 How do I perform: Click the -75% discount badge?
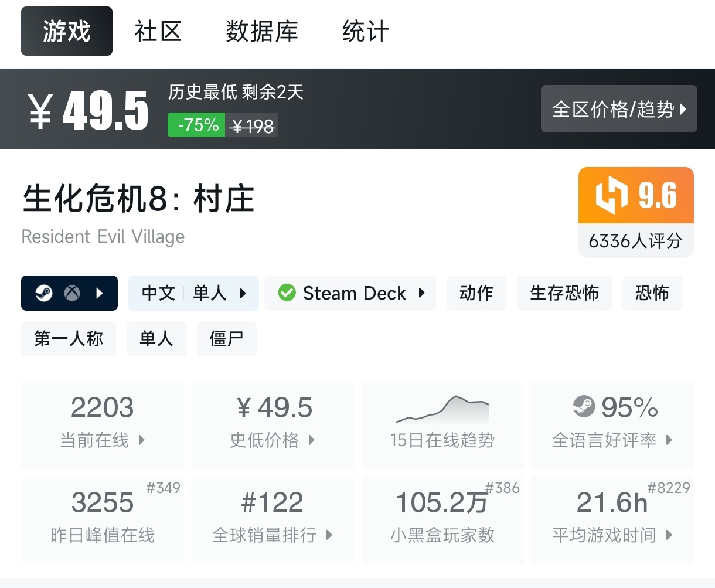point(196,125)
